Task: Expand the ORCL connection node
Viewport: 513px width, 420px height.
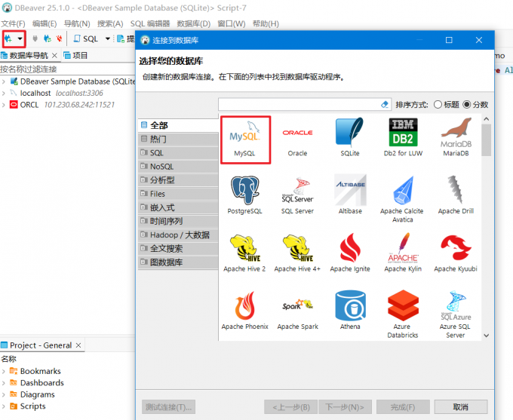Action: tap(4, 105)
